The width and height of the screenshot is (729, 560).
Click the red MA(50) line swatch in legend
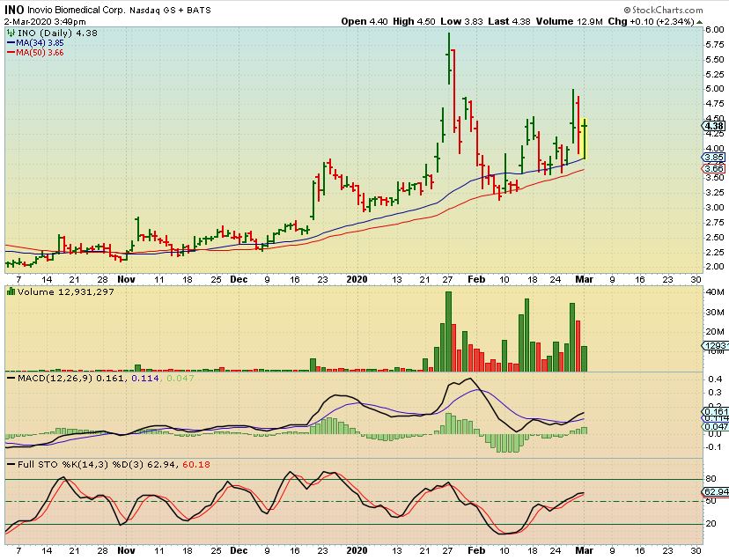pyautogui.click(x=11, y=53)
